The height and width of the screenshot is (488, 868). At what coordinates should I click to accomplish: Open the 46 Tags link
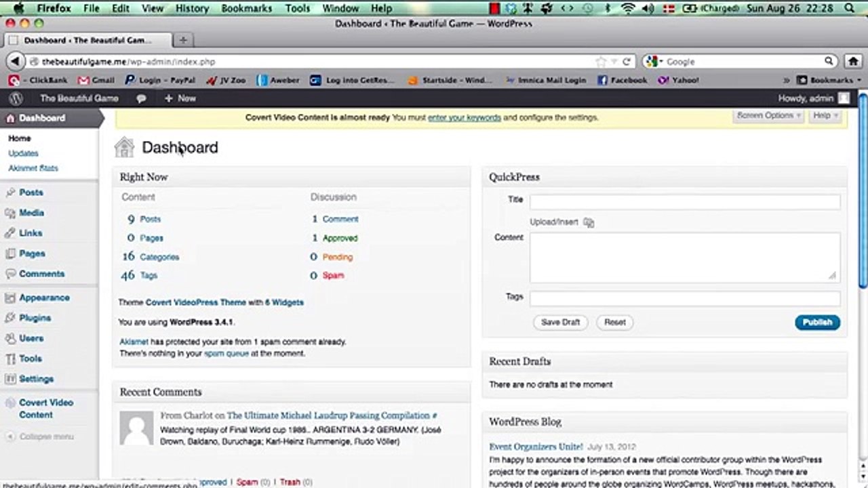pyautogui.click(x=139, y=275)
